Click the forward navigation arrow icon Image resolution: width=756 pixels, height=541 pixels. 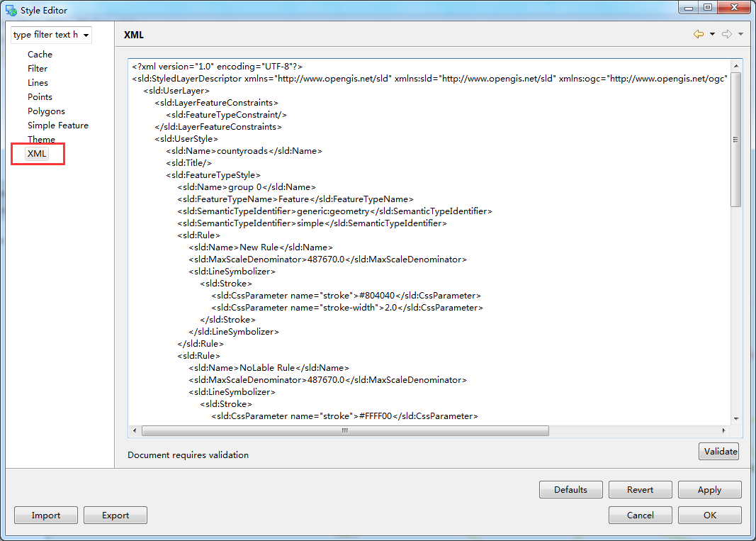pos(726,34)
